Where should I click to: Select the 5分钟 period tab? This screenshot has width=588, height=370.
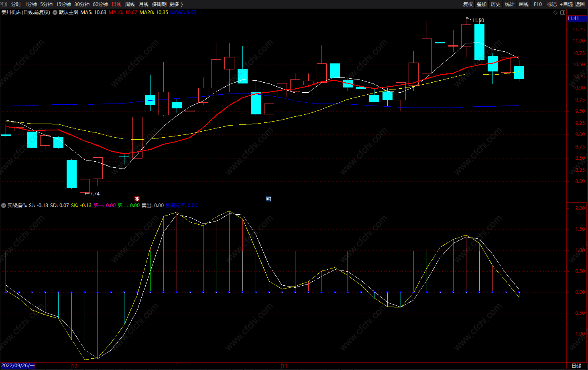coord(46,4)
